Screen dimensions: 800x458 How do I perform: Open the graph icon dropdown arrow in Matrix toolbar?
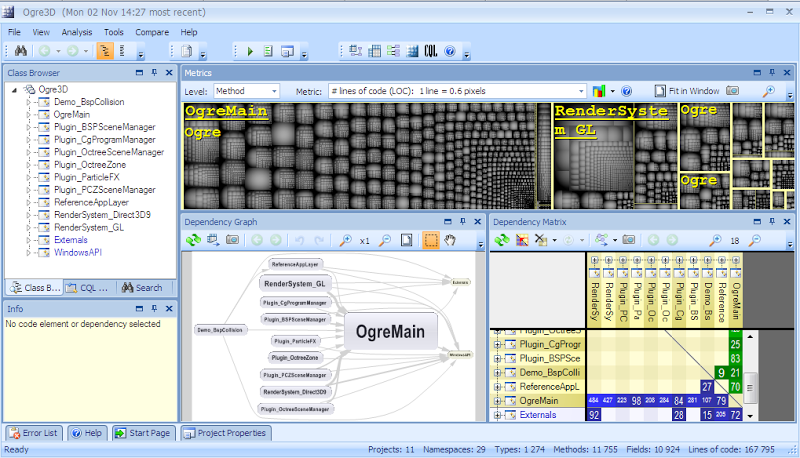[x=615, y=240]
